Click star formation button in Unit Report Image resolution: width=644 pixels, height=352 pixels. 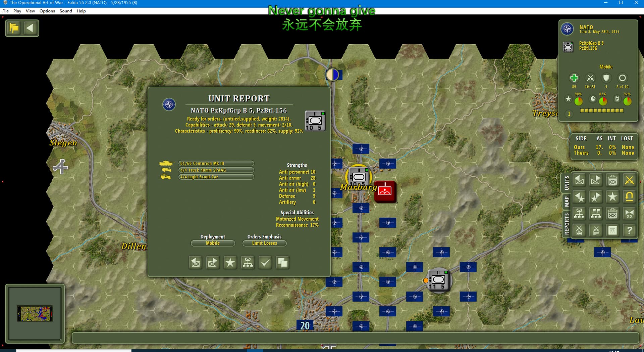(x=230, y=263)
